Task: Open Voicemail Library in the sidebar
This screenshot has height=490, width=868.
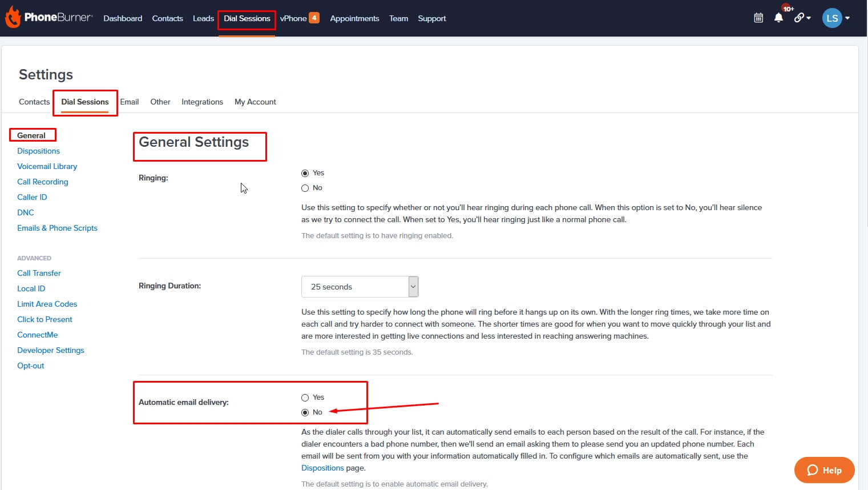Action: click(x=47, y=166)
